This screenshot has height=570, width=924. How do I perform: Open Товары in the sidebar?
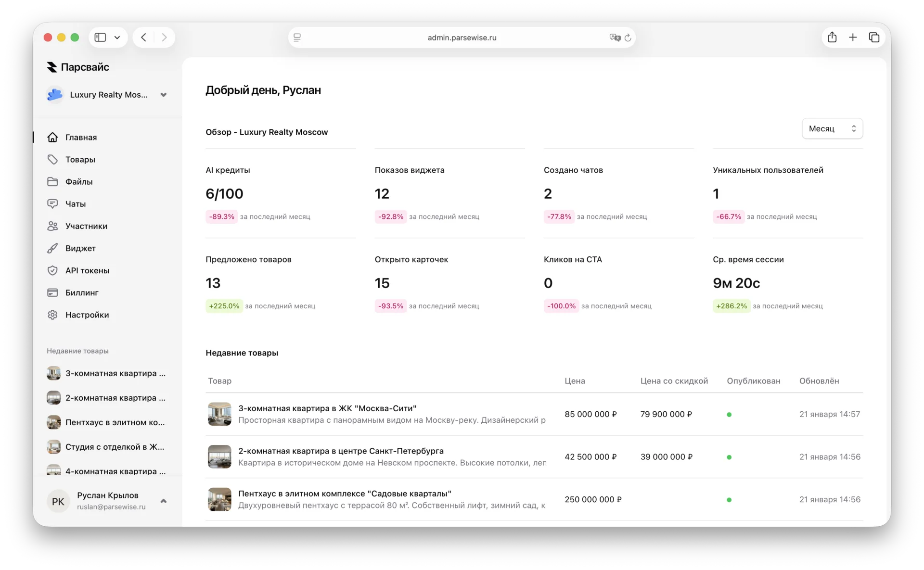click(80, 159)
